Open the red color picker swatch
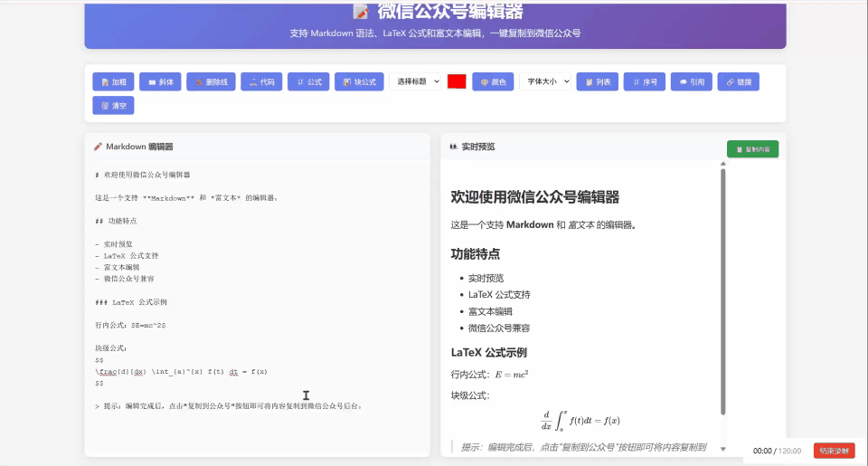The image size is (868, 466). [x=457, y=81]
